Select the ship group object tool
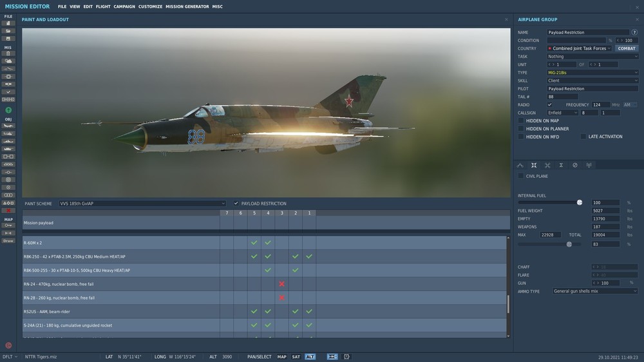 click(x=8, y=141)
